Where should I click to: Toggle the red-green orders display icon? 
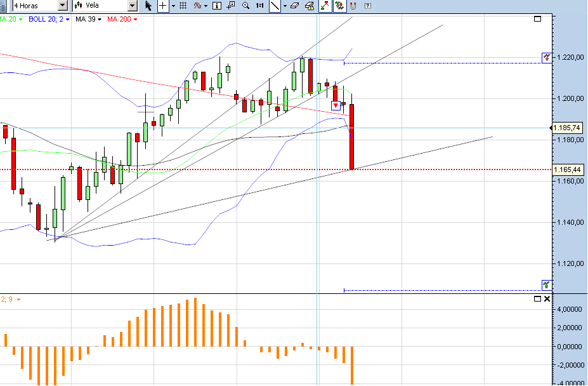340,6
